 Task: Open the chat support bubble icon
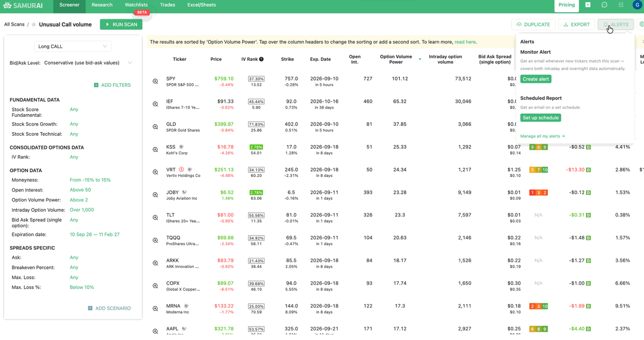click(x=605, y=5)
